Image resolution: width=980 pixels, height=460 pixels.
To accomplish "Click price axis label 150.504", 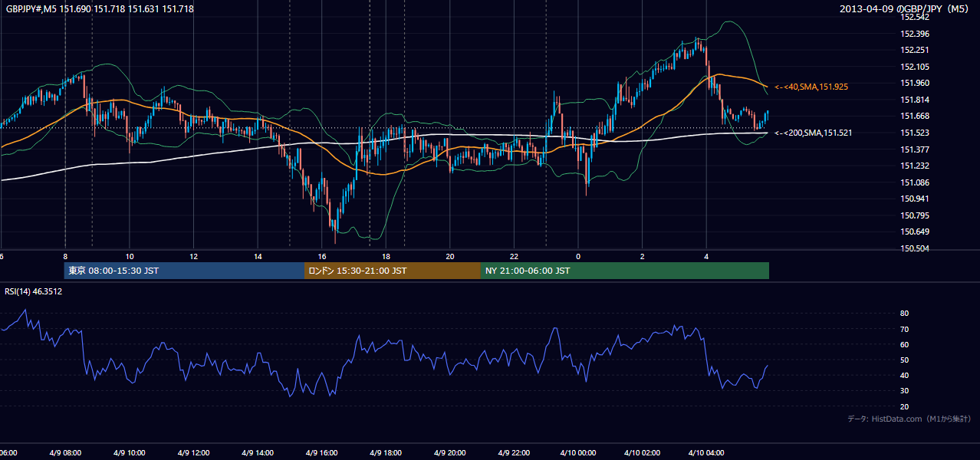I will [x=915, y=248].
